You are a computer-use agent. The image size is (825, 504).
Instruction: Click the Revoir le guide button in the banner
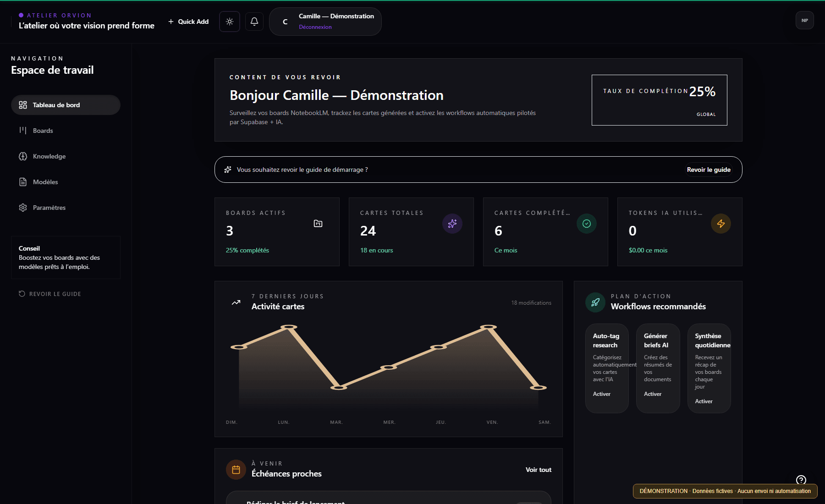click(709, 170)
